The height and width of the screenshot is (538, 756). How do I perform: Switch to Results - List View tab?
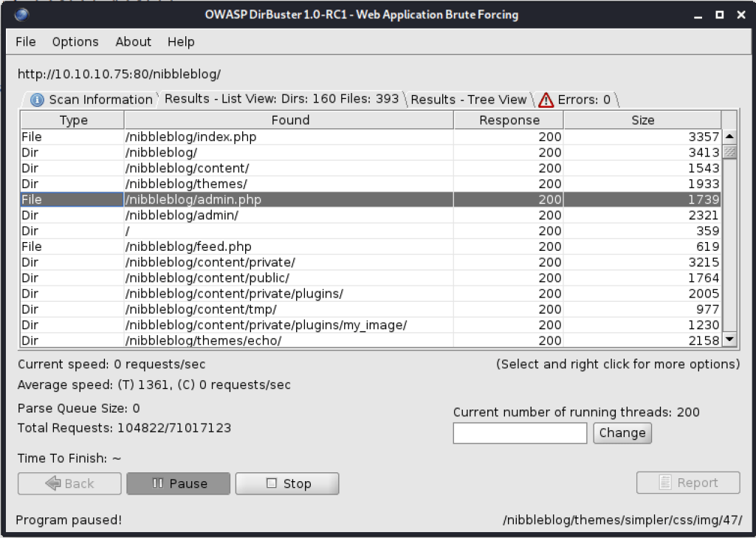click(281, 99)
